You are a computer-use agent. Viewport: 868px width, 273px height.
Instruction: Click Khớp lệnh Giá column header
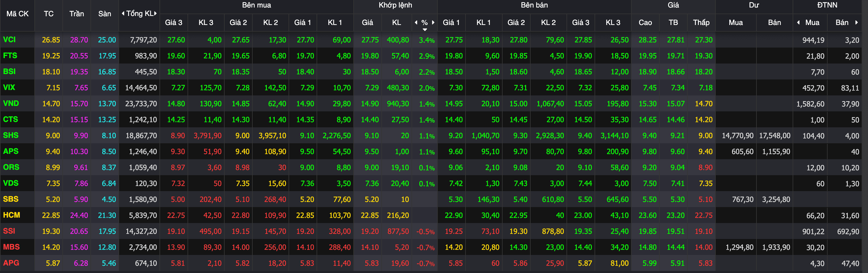367,23
